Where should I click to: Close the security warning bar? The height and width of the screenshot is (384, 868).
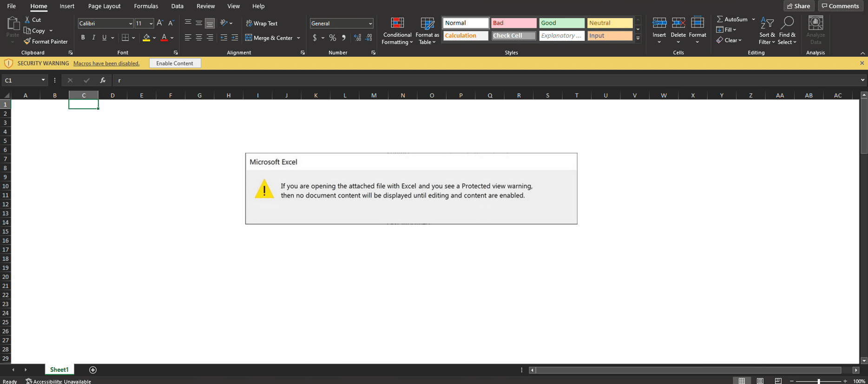point(862,63)
